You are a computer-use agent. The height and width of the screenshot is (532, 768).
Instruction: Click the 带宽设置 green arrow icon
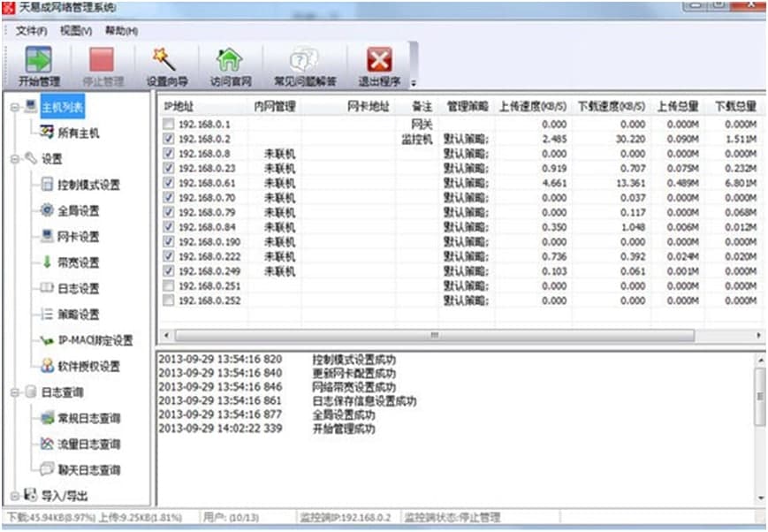point(47,262)
